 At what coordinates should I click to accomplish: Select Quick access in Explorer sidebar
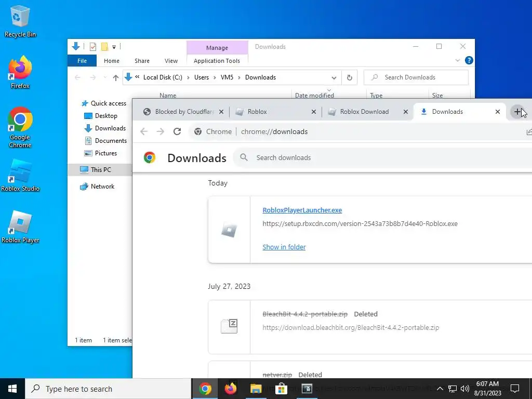tap(104, 103)
